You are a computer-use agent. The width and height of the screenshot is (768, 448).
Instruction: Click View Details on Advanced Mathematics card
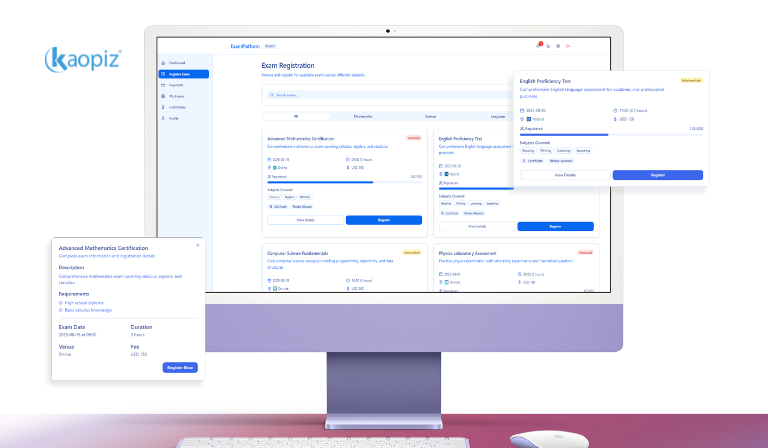(306, 220)
